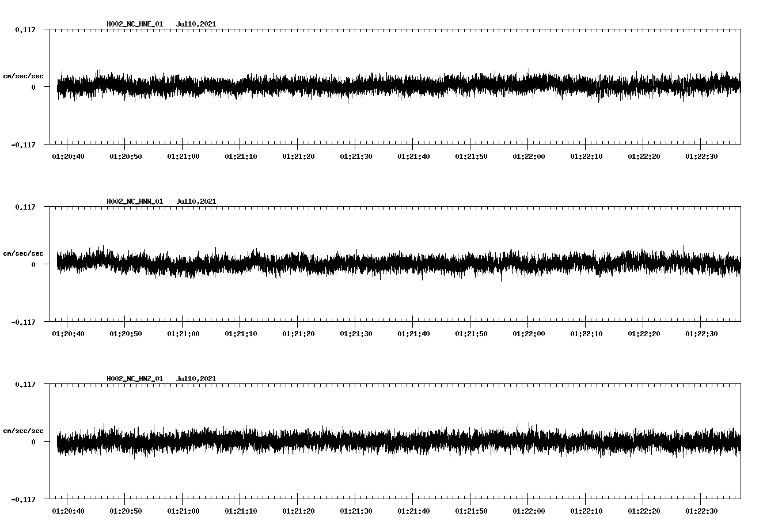Click the 0 baseline label of the HNE plot
Viewport: 782px width, 532px height.
point(33,88)
